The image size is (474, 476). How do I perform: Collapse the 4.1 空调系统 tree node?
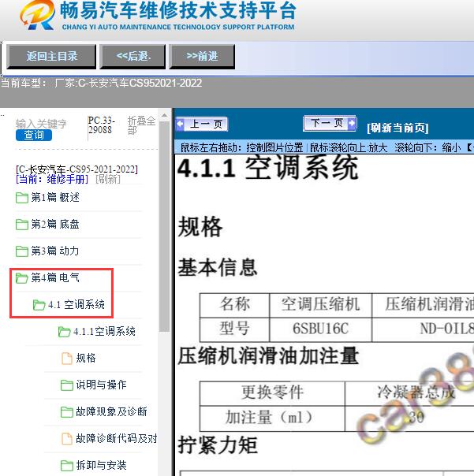point(77,304)
